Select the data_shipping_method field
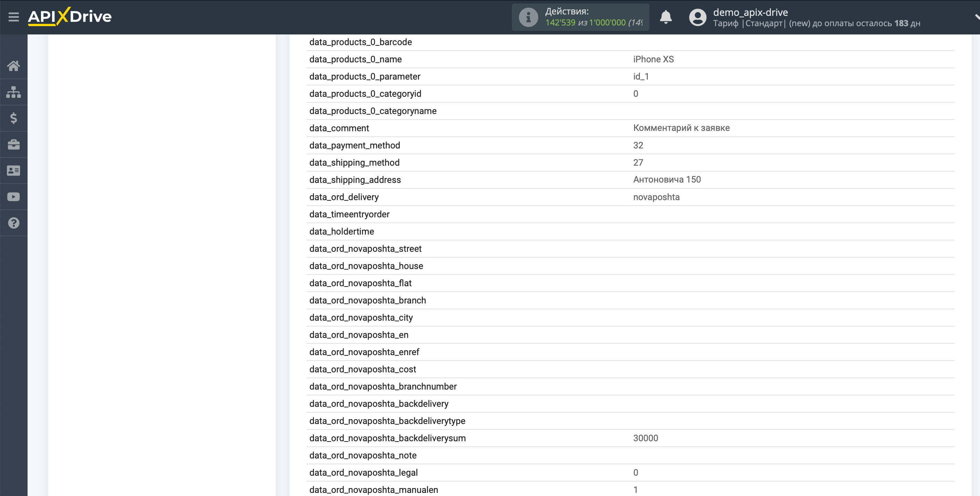980x496 pixels. click(354, 163)
